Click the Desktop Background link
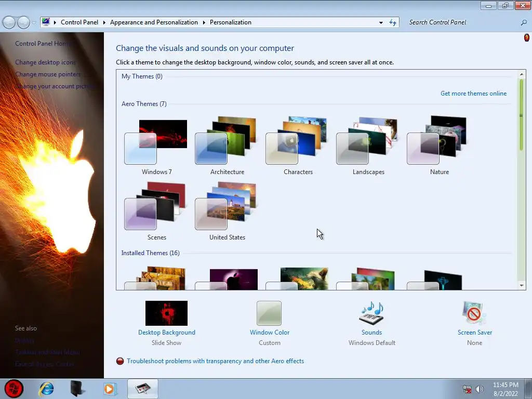The height and width of the screenshot is (399, 532). tap(167, 332)
